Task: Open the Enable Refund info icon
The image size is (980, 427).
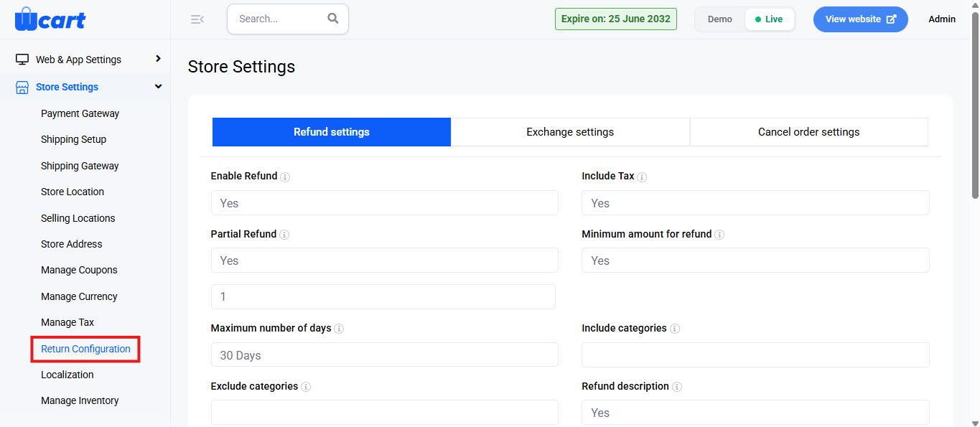Action: pyautogui.click(x=285, y=177)
